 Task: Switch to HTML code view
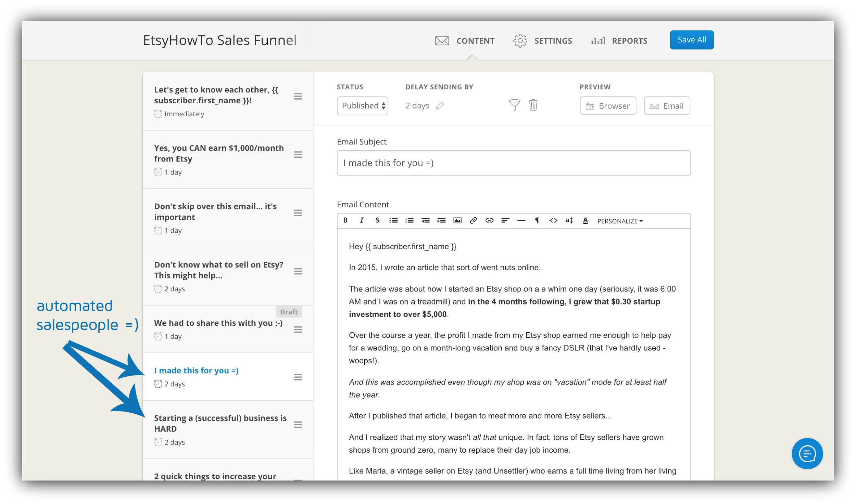553,220
